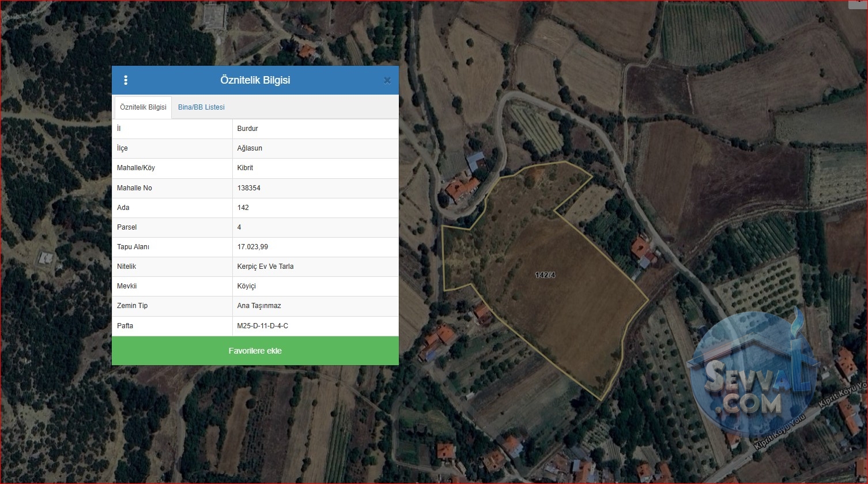868x484 pixels.
Task: Click the Zemin Tip value Ana Taşınmaz
Action: coord(259,306)
